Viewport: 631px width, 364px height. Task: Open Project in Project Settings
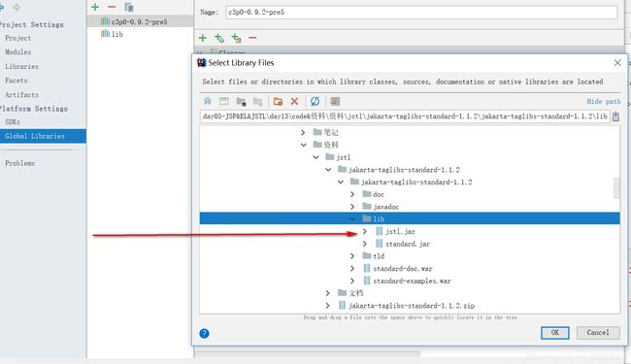click(x=18, y=38)
